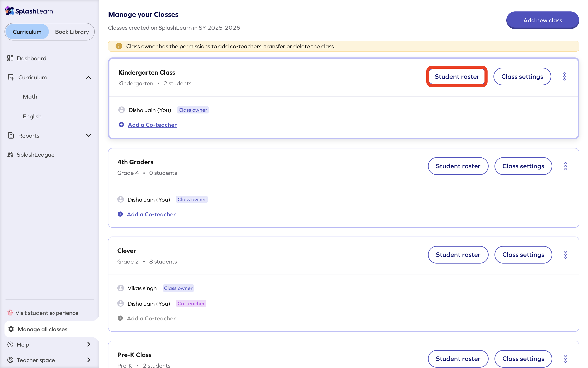Click the Help question mark icon
Viewport: 588px width, 368px height.
[10, 344]
